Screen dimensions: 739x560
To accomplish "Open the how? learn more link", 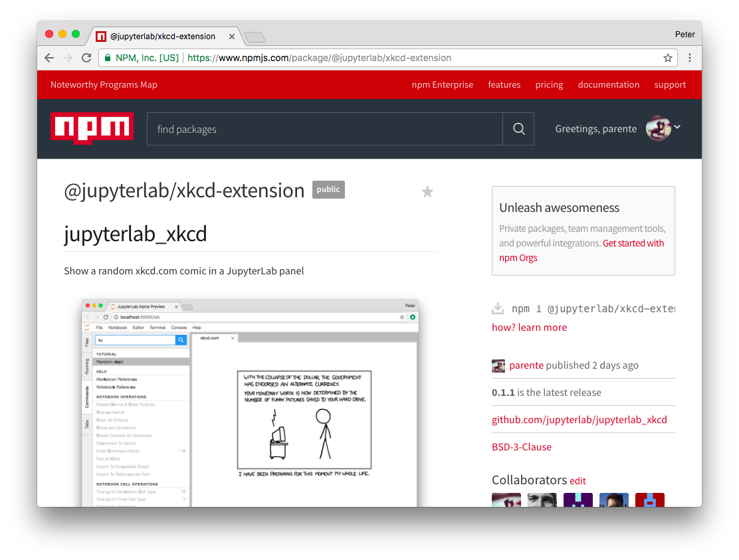I will 529,327.
